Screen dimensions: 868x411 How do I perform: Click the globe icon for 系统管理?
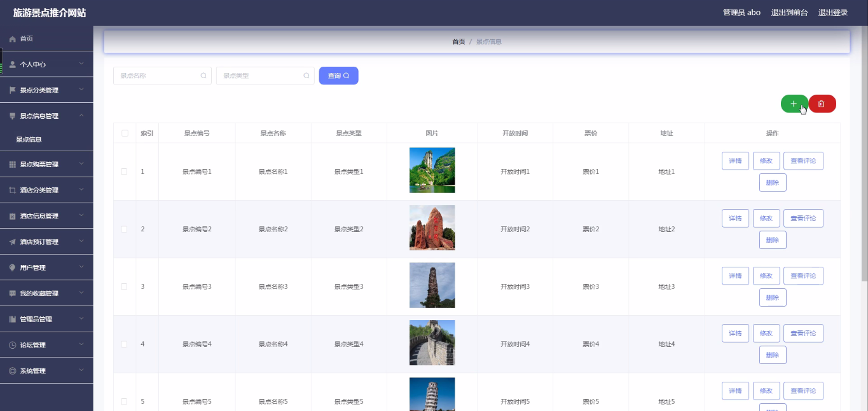click(x=12, y=371)
